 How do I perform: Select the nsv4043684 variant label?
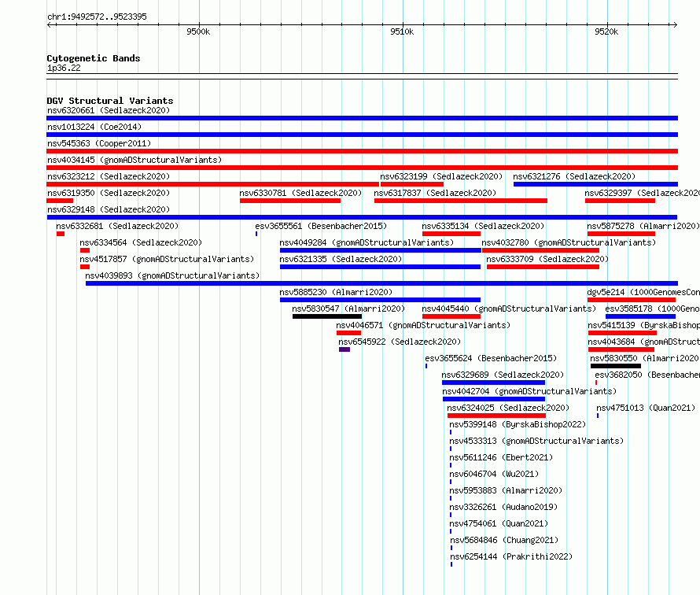coord(643,342)
